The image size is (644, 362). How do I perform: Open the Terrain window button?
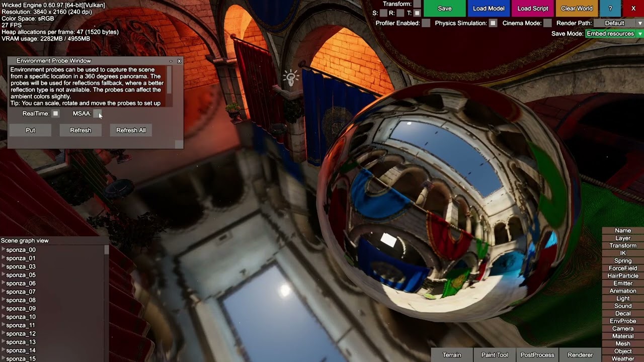(x=452, y=355)
